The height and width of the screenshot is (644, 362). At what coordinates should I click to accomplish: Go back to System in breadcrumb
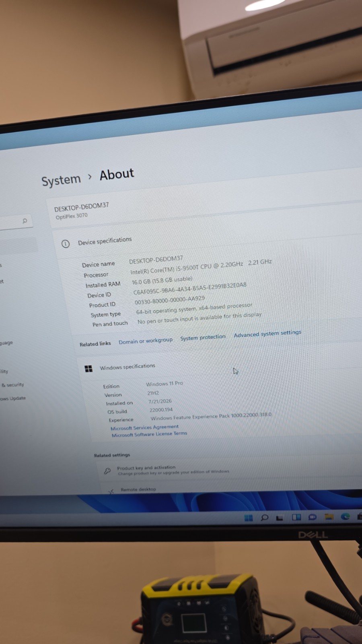(61, 180)
